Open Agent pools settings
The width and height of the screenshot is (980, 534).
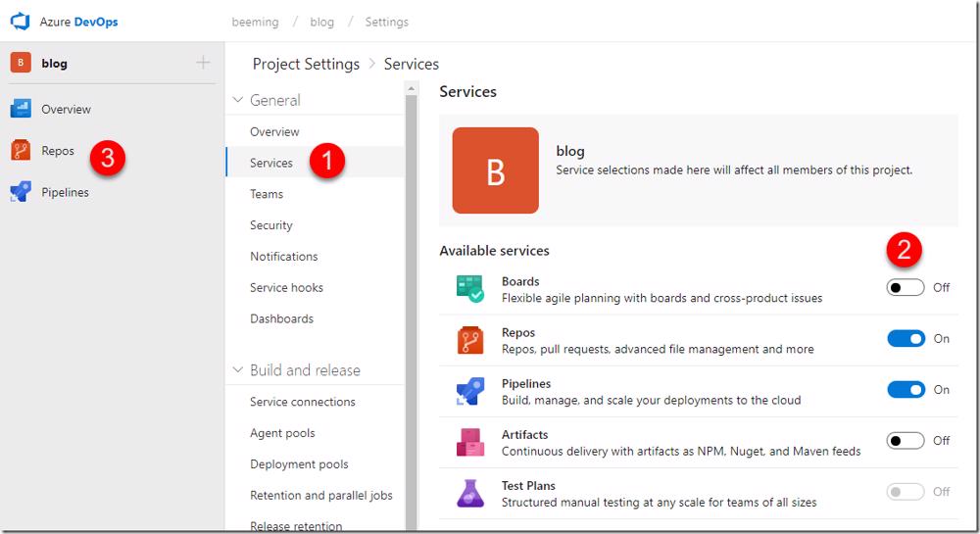[282, 433]
